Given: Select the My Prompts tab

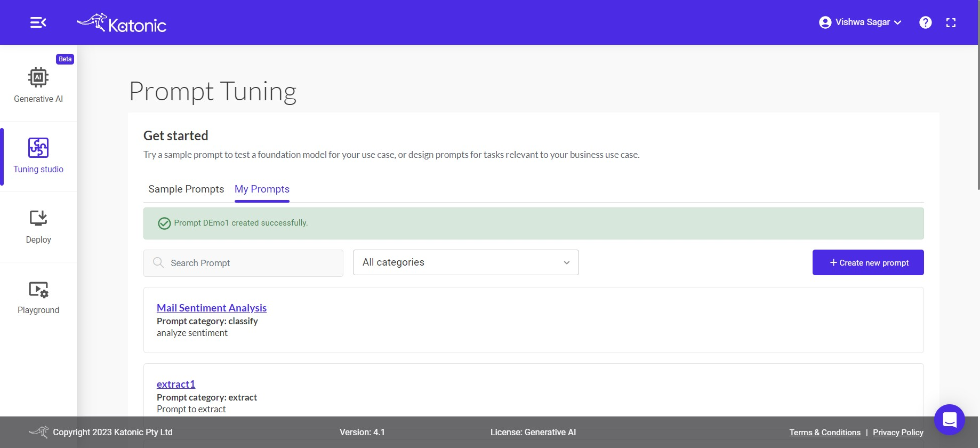Looking at the screenshot, I should click(262, 189).
